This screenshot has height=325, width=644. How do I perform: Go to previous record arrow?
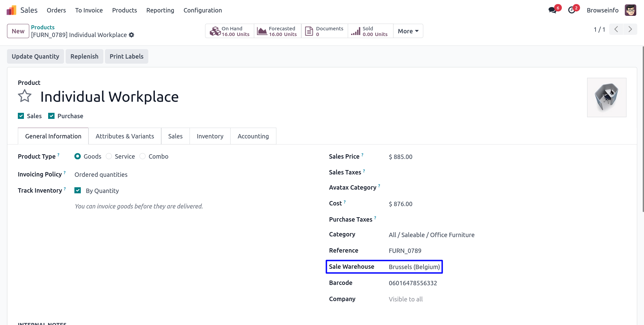616,29
